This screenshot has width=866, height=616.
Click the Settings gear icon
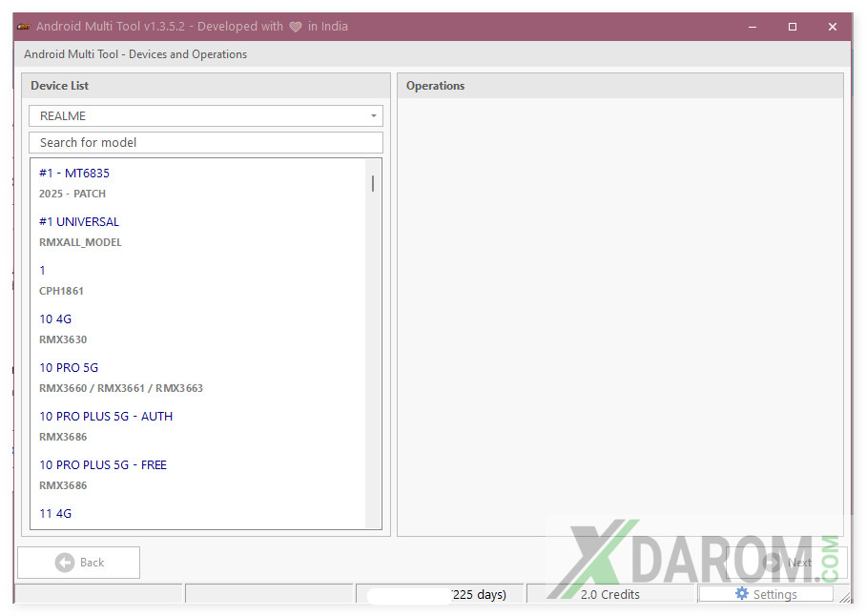point(742,594)
